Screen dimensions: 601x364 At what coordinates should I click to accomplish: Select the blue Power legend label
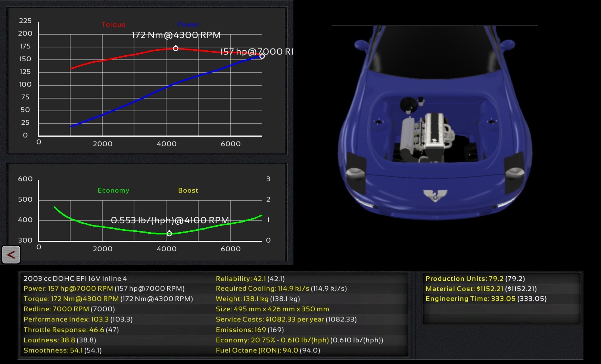click(x=188, y=25)
